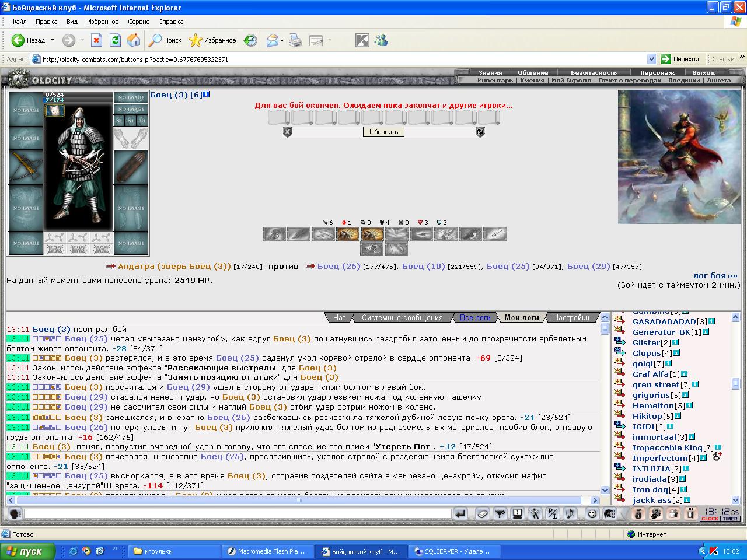Switch to SQLSERVER taskbar window
This screenshot has height=560, width=747.
click(453, 551)
